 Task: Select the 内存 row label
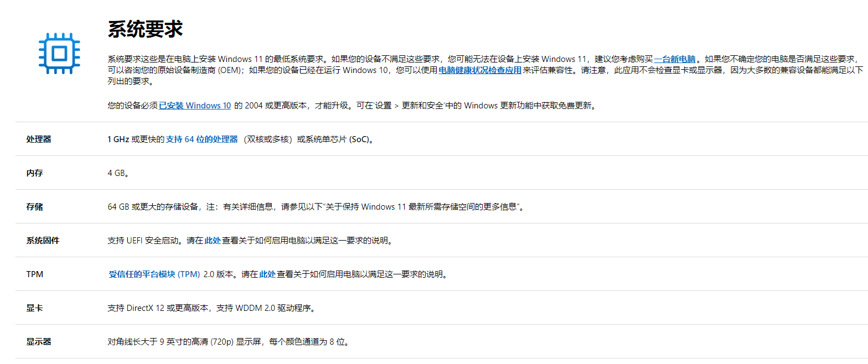[34, 173]
